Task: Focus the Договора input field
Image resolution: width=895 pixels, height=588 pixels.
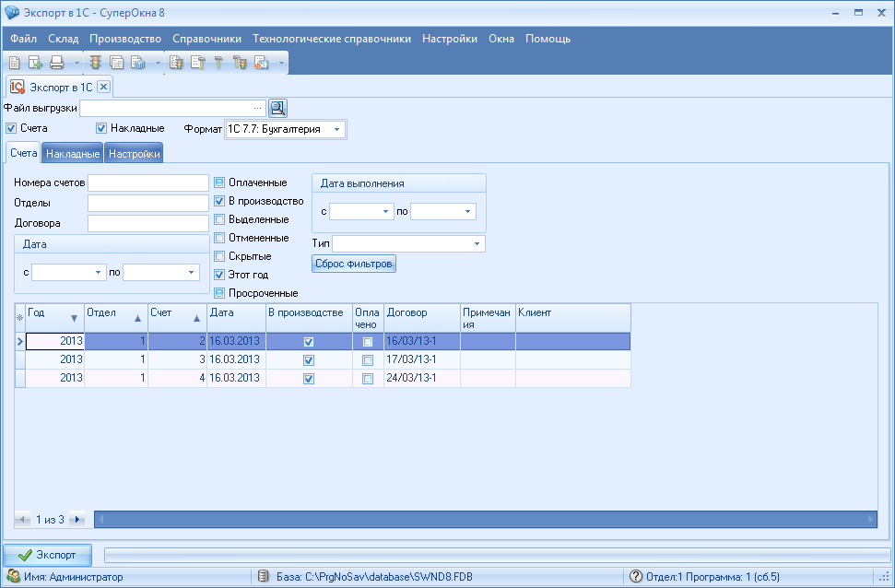Action: pyautogui.click(x=148, y=223)
